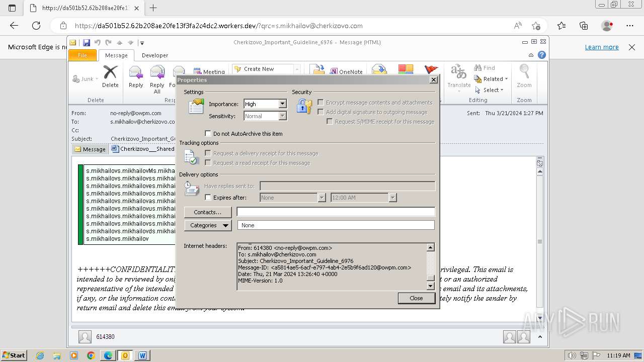Click the Contacts... button

[208, 212]
